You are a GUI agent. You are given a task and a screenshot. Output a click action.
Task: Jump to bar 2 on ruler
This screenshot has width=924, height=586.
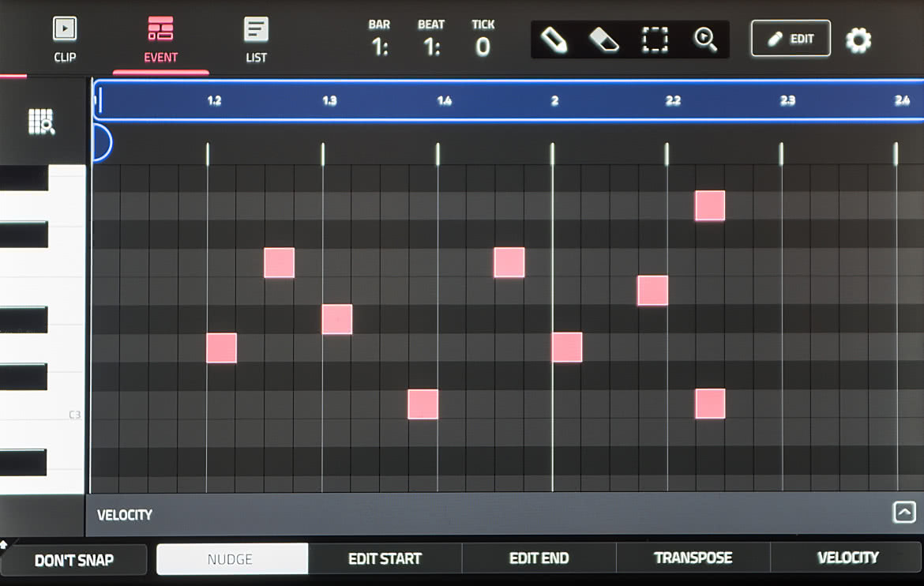[554, 101]
